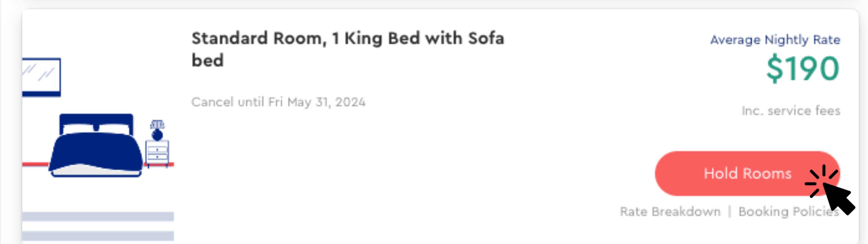Click the framed window picture icon
This screenshot has height=244, width=868.
click(41, 77)
